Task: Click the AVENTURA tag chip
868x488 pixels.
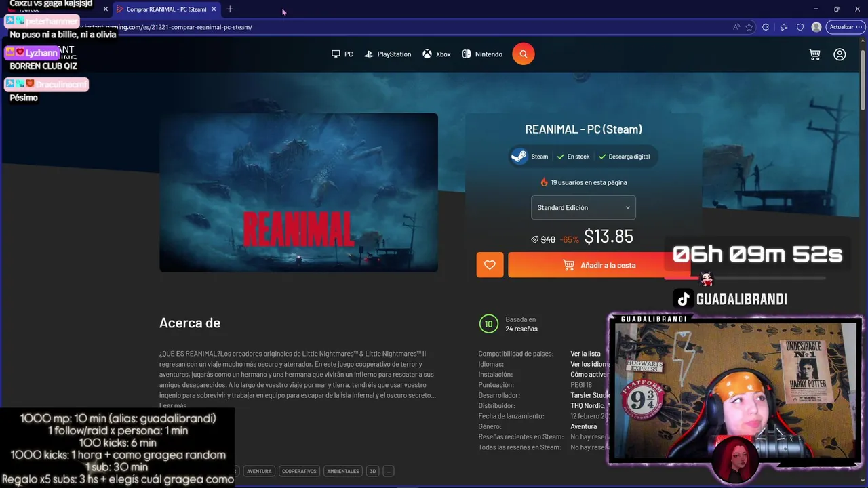Action: pos(259,471)
